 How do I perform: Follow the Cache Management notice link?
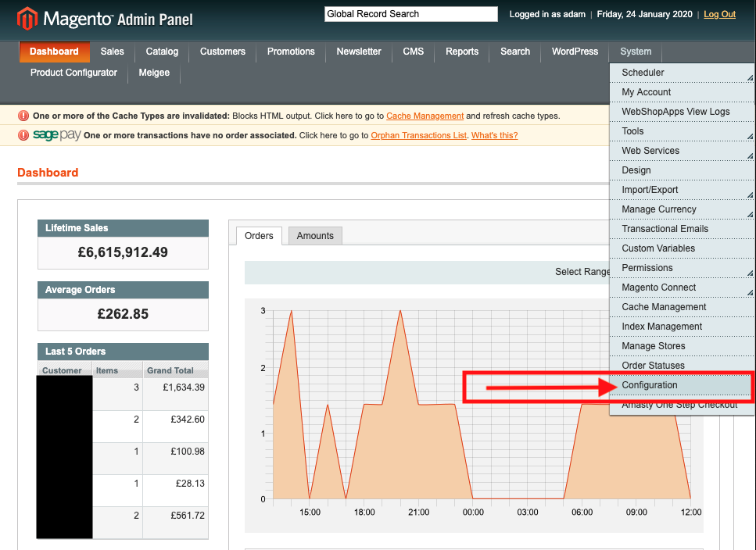pyautogui.click(x=425, y=116)
